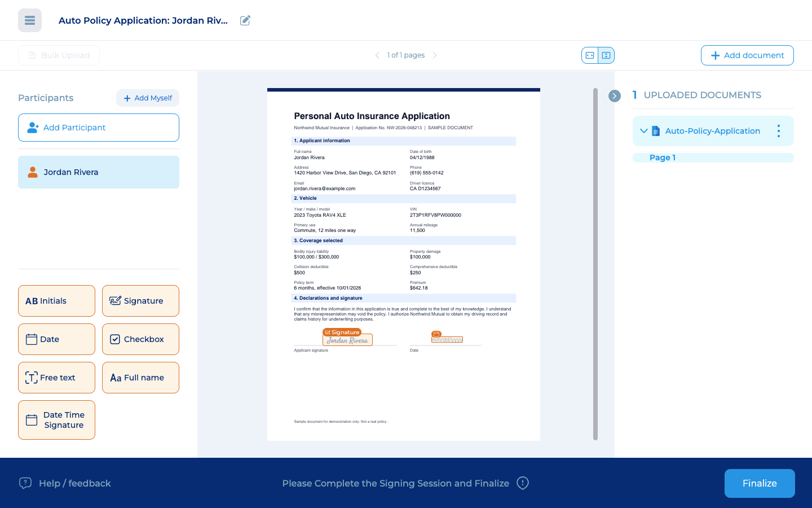Click the document preview scrollbar
The height and width of the screenshot is (508, 812).
point(595,264)
